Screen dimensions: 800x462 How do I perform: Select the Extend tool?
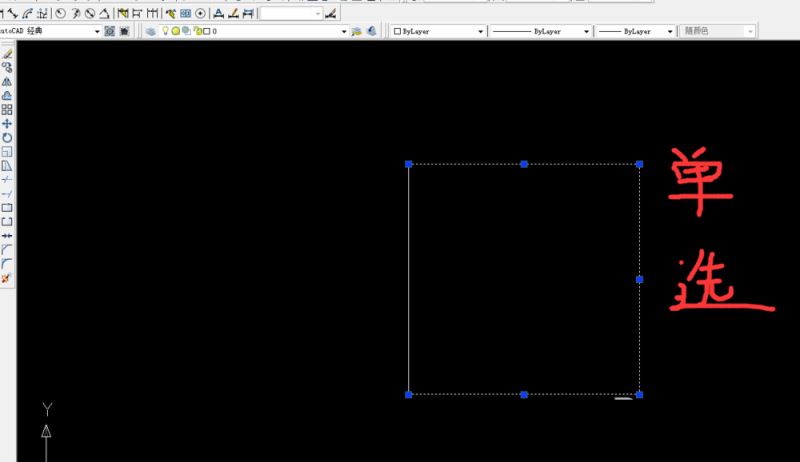pos(7,194)
